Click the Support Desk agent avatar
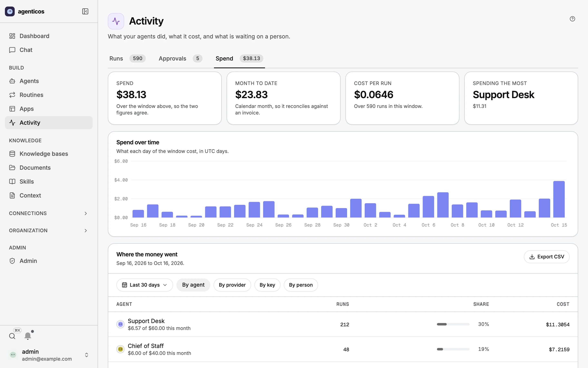This screenshot has width=588, height=368. click(x=120, y=324)
